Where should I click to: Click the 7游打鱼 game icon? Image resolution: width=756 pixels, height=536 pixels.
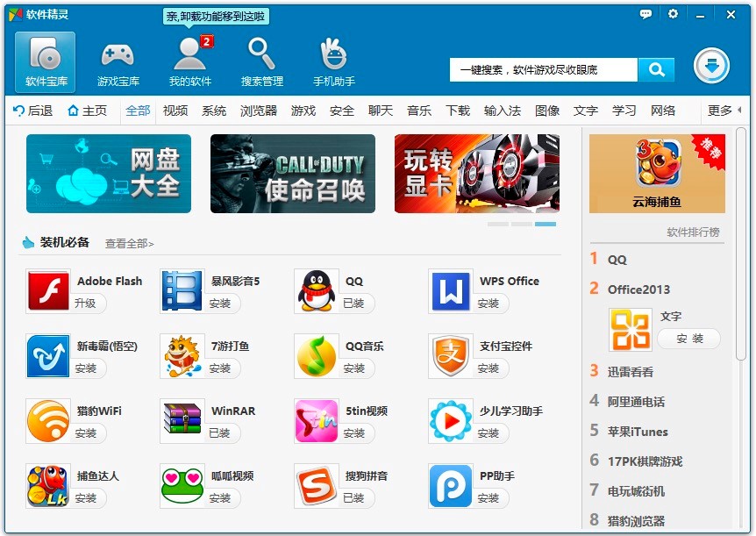182,356
